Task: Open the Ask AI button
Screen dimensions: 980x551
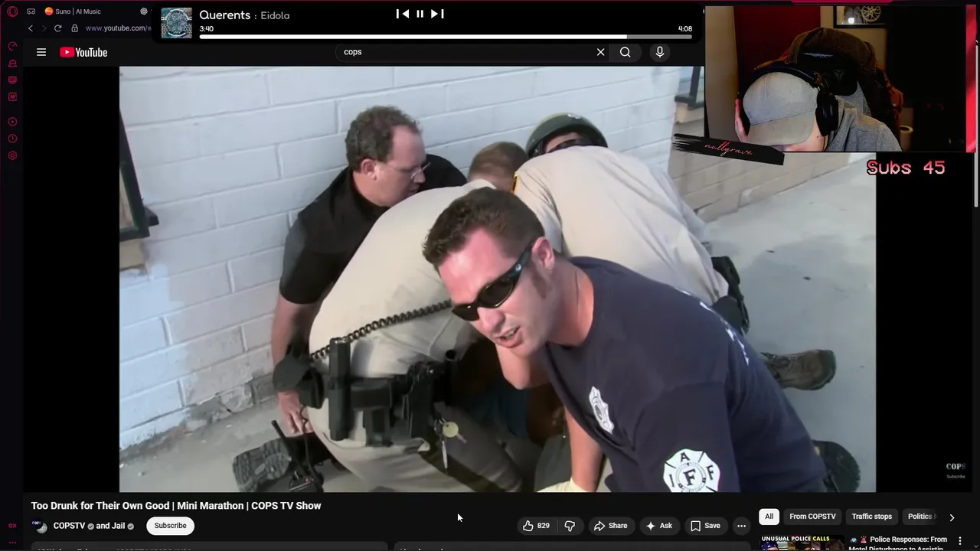Action: [658, 526]
